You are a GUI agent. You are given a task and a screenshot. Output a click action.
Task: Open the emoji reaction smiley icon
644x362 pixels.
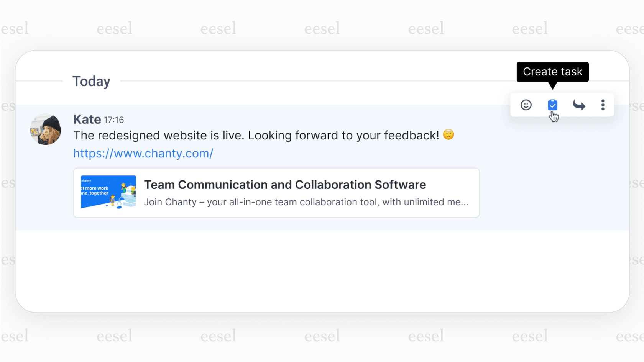pyautogui.click(x=526, y=105)
